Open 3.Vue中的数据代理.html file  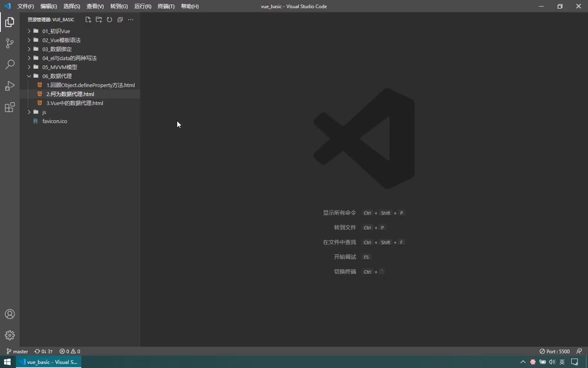point(80,103)
